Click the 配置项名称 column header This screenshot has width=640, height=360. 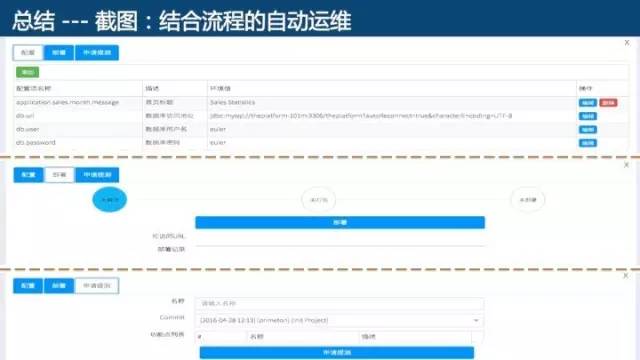(33, 88)
